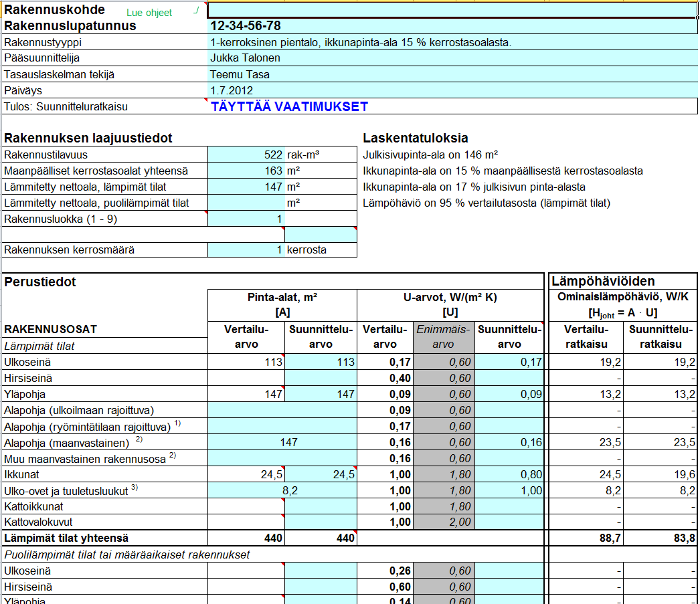The height and width of the screenshot is (604, 700).
Task: Click the Rakennustilavuus value 522
Action: [246, 155]
